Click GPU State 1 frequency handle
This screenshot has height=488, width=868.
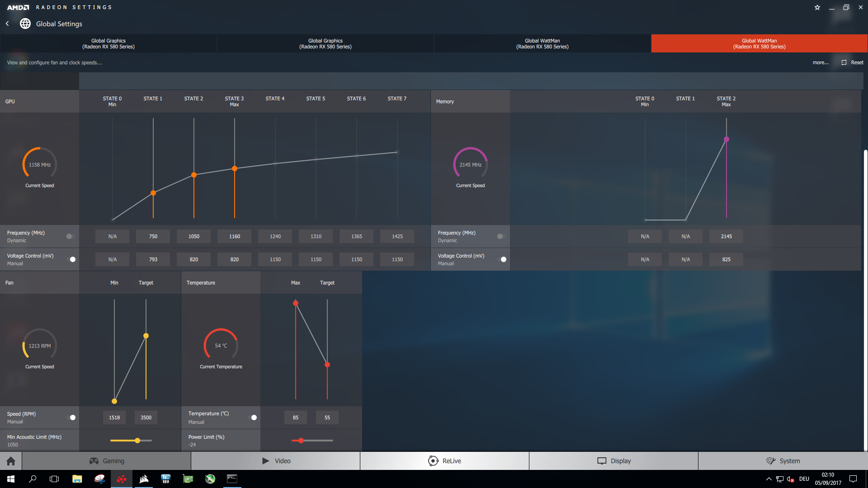tap(153, 193)
